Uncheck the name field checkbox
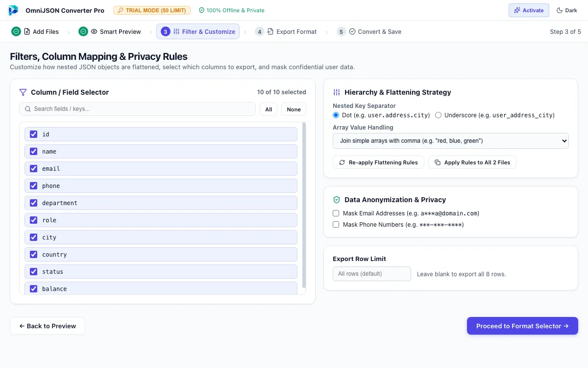This screenshot has width=588, height=368. (x=34, y=151)
